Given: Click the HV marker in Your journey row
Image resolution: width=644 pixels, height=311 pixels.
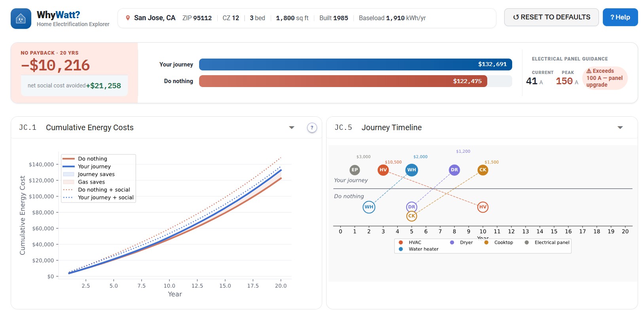Looking at the screenshot, I should [x=383, y=170].
